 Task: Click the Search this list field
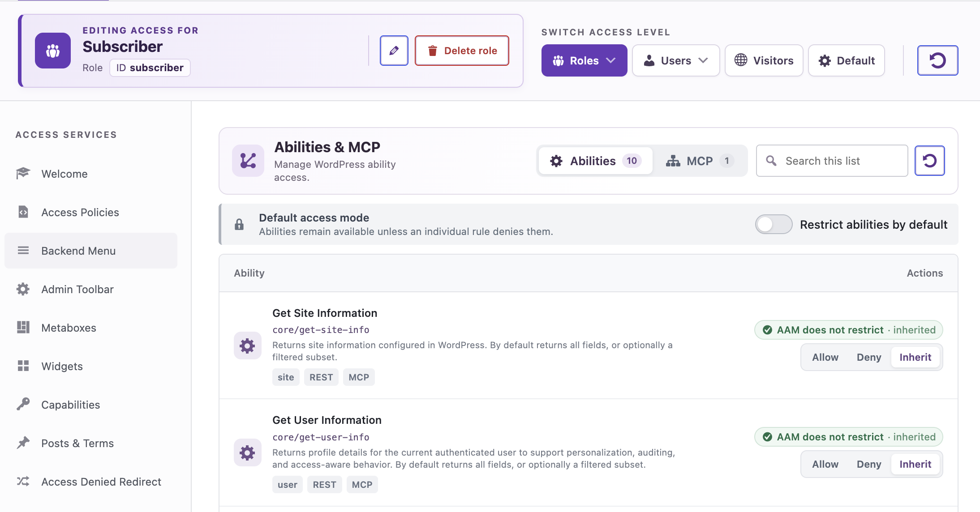[x=832, y=161]
